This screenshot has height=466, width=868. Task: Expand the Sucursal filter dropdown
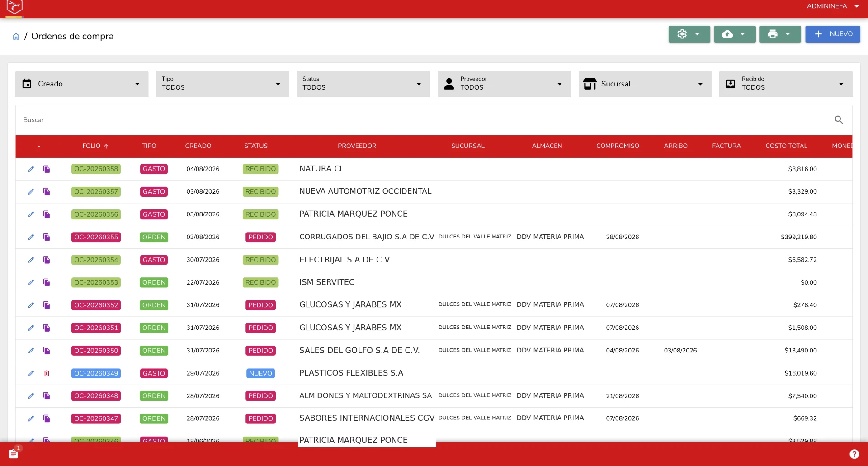pyautogui.click(x=645, y=84)
